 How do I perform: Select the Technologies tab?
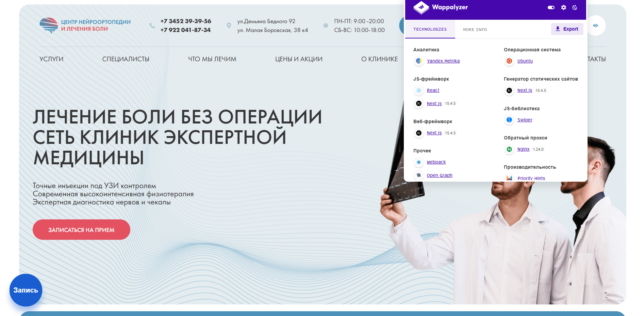coord(430,29)
